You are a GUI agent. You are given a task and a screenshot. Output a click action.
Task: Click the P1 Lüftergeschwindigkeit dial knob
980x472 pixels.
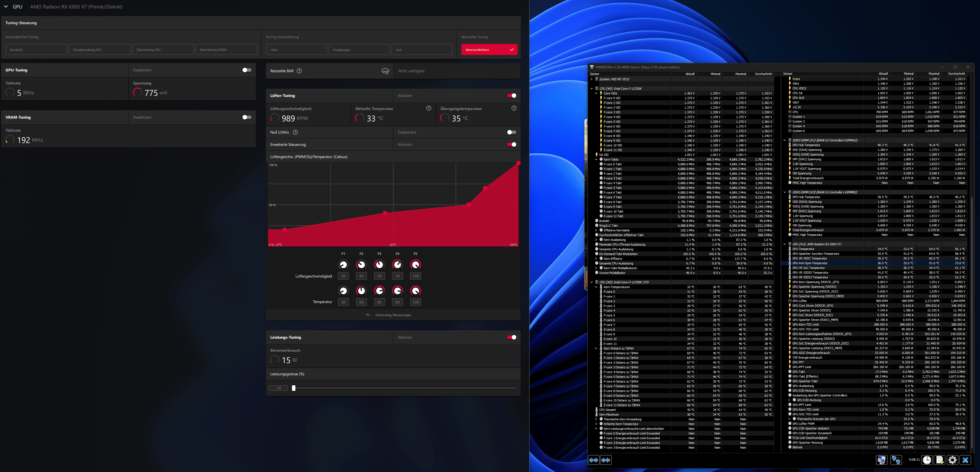point(343,265)
